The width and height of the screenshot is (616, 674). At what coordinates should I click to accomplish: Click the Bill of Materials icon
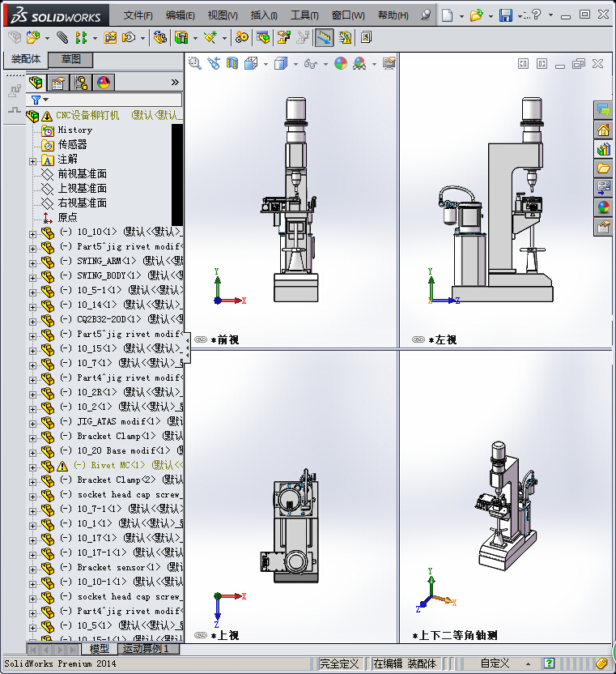click(263, 38)
